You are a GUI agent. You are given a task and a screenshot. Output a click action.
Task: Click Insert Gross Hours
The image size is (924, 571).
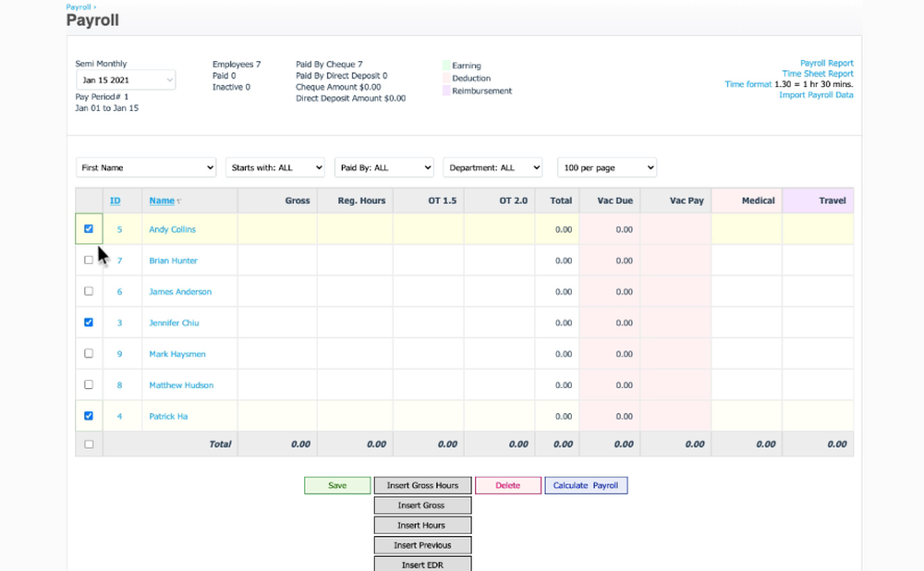[x=422, y=485]
